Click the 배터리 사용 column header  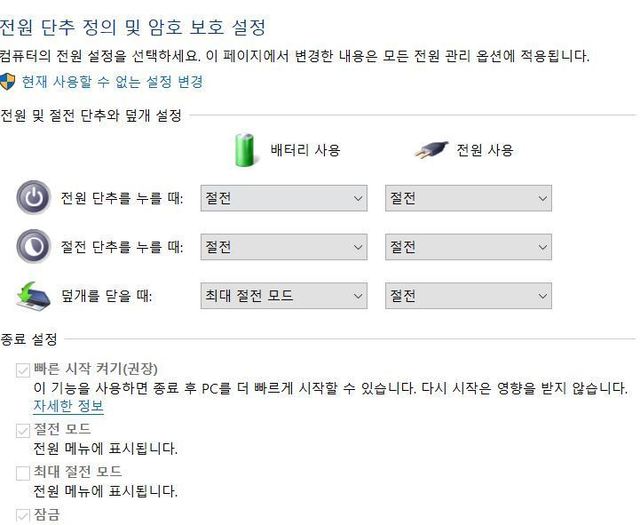pyautogui.click(x=305, y=150)
